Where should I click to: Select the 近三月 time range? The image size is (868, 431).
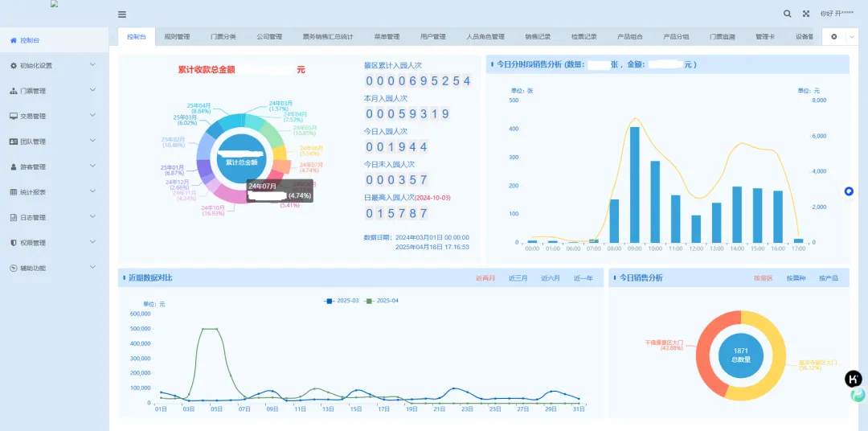518,278
